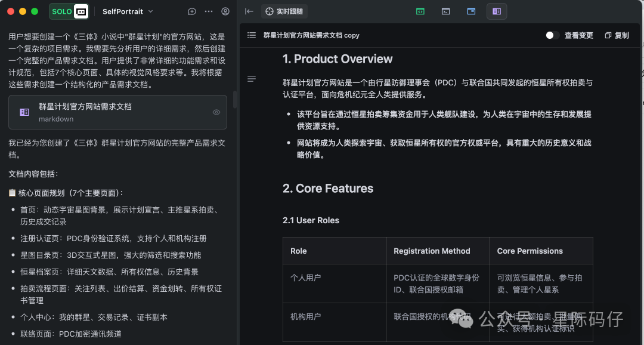Click the drag handle beside Product Overview
644x345 pixels.
tap(251, 78)
